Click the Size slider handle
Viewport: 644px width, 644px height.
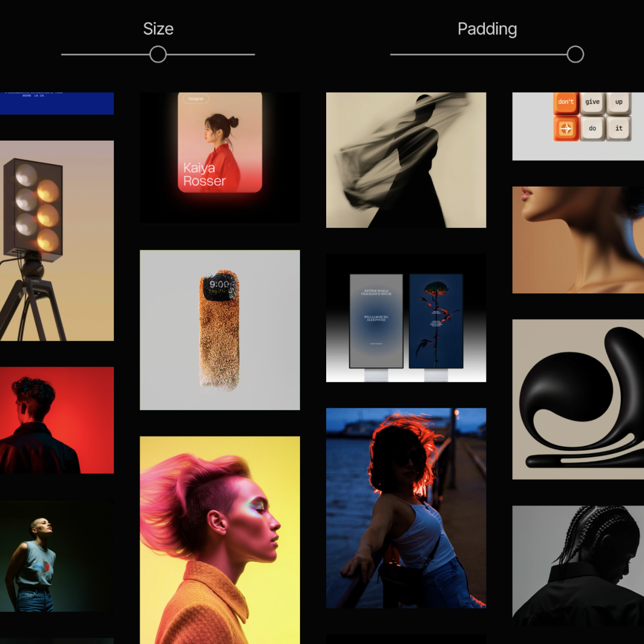click(x=158, y=55)
